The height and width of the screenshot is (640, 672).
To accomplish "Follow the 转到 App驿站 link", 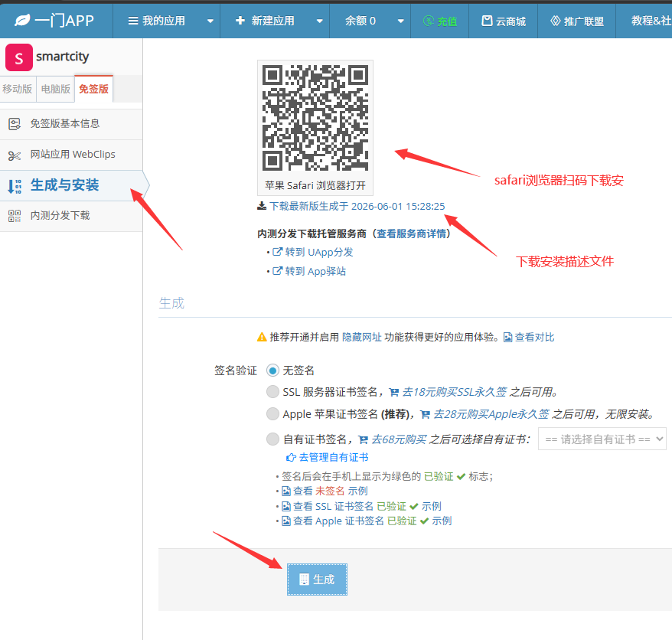I will click(315, 271).
